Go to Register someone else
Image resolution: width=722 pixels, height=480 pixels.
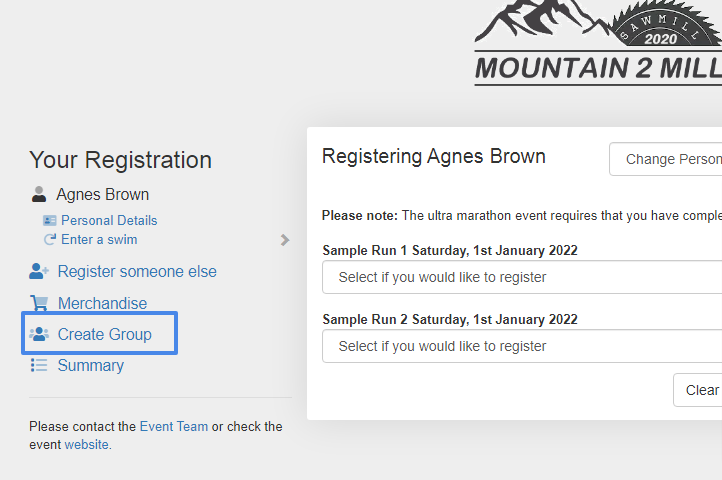click(137, 271)
